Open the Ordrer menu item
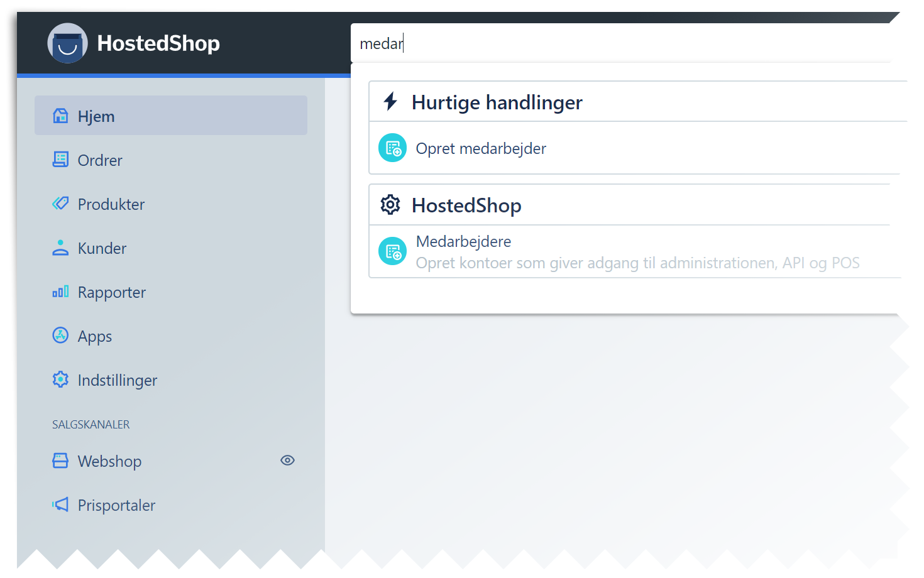The image size is (924, 578). coord(100,160)
